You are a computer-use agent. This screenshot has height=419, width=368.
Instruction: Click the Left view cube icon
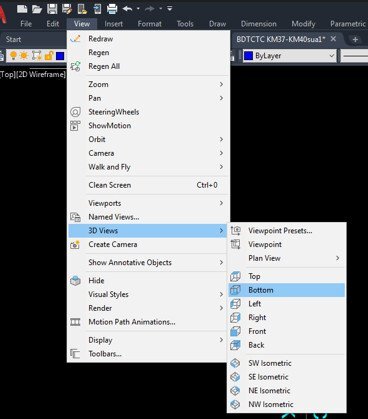pos(236,304)
